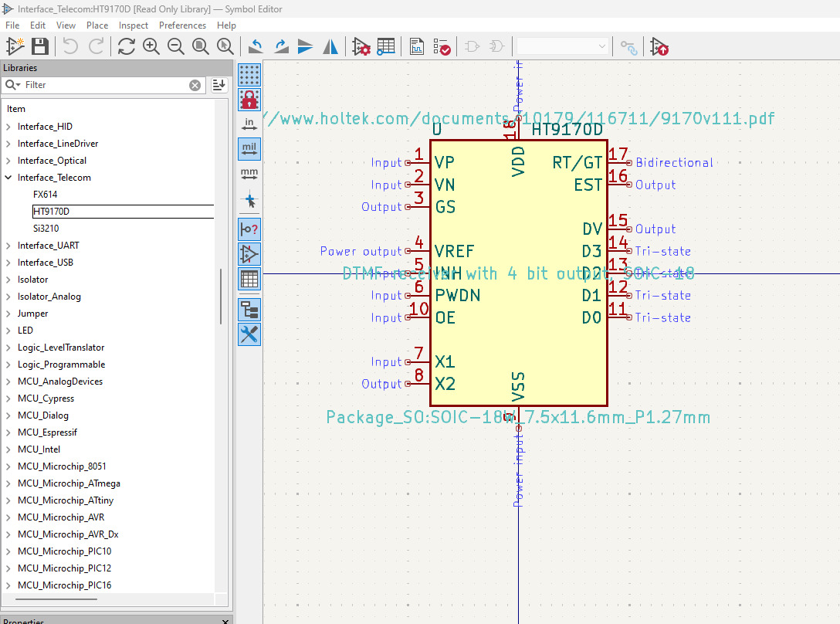Zoom to selection tool icon
This screenshot has height=624, width=840.
click(x=225, y=46)
